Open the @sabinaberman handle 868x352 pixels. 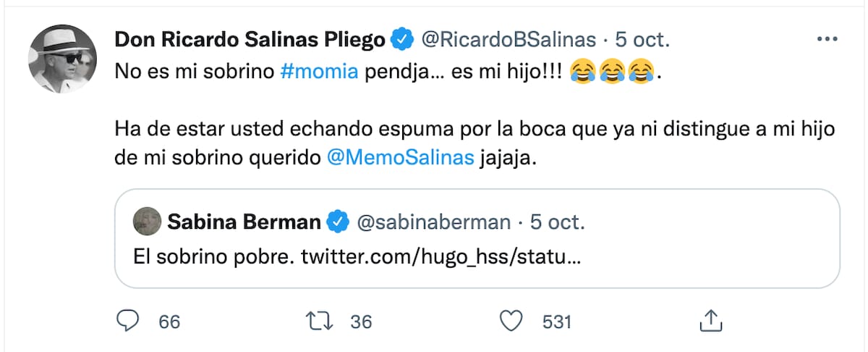pyautogui.click(x=435, y=222)
